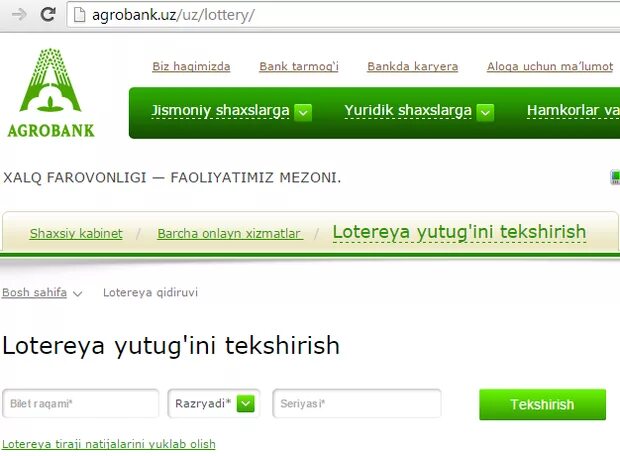Expand the arrow next to Jismoniy shaxslarga
The image size is (620, 456).
(303, 113)
